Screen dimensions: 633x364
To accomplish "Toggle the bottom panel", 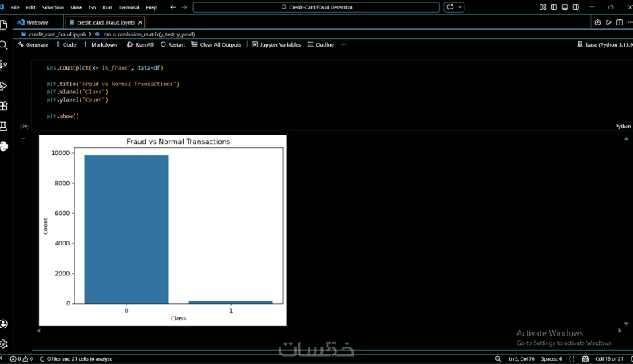I will 565,7.
